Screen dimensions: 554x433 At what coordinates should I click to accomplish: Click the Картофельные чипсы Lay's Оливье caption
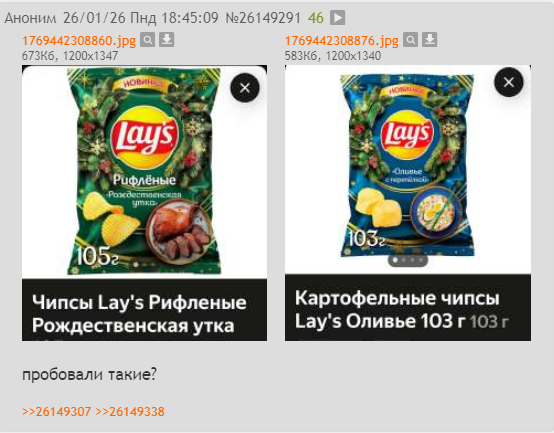point(402,309)
